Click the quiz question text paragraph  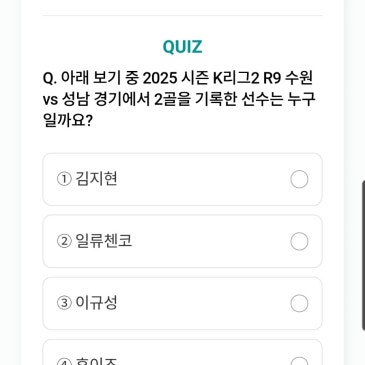coord(179,99)
